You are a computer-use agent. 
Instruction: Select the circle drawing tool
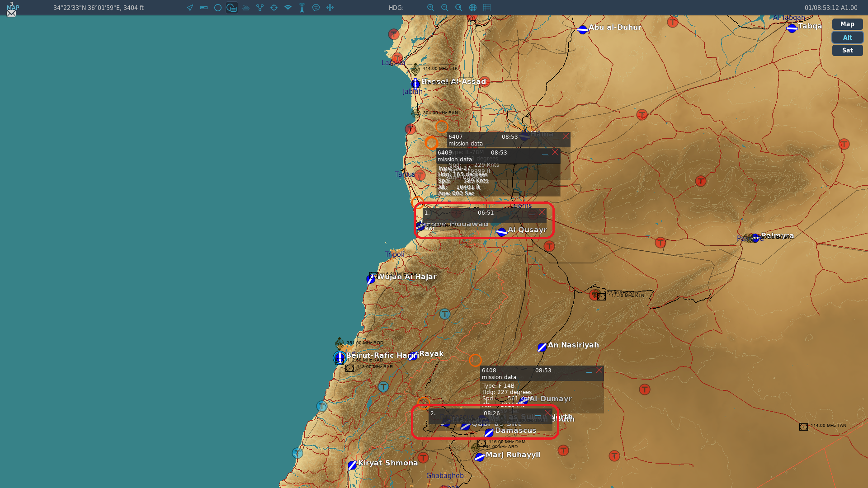coord(218,8)
